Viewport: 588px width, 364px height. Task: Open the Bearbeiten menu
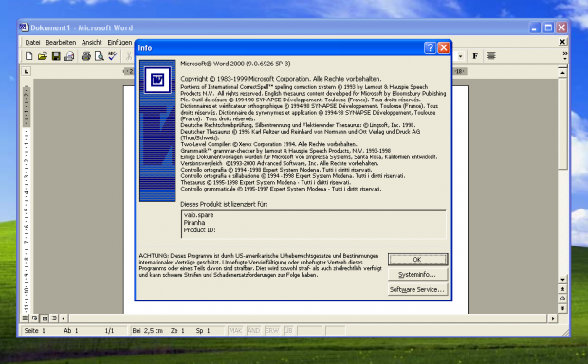61,42
